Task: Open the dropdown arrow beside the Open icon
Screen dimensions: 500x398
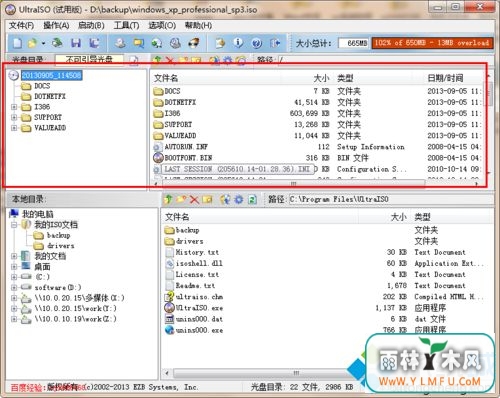Action: (x=43, y=43)
